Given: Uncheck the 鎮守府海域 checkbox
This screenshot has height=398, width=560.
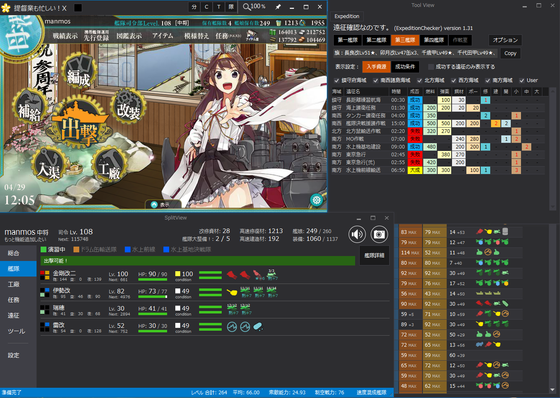Looking at the screenshot, I should [336, 80].
